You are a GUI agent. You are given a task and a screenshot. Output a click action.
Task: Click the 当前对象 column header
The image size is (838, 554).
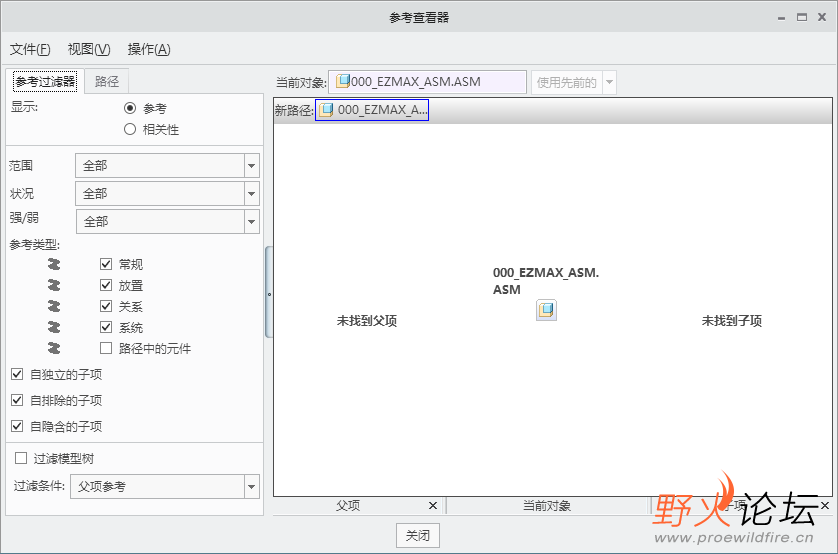[x=547, y=505]
